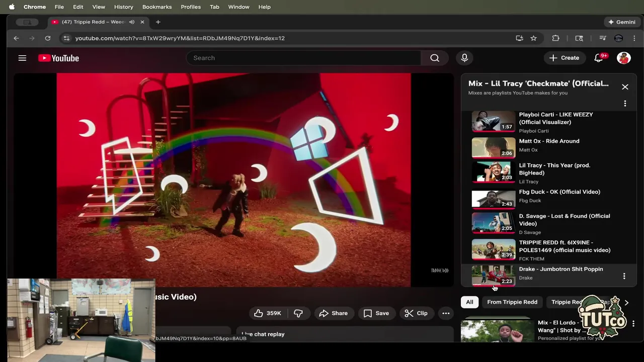644x362 pixels.
Task: Click the Save button
Action: click(x=376, y=313)
